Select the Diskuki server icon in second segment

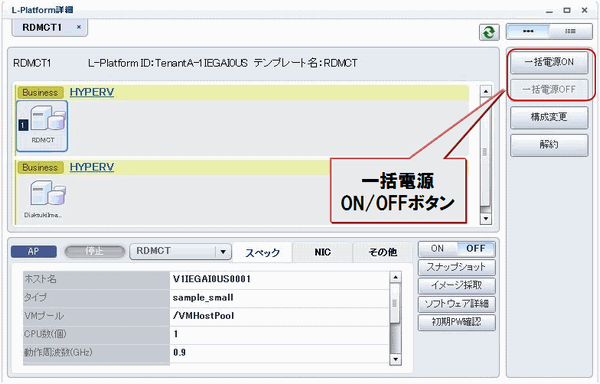click(43, 199)
